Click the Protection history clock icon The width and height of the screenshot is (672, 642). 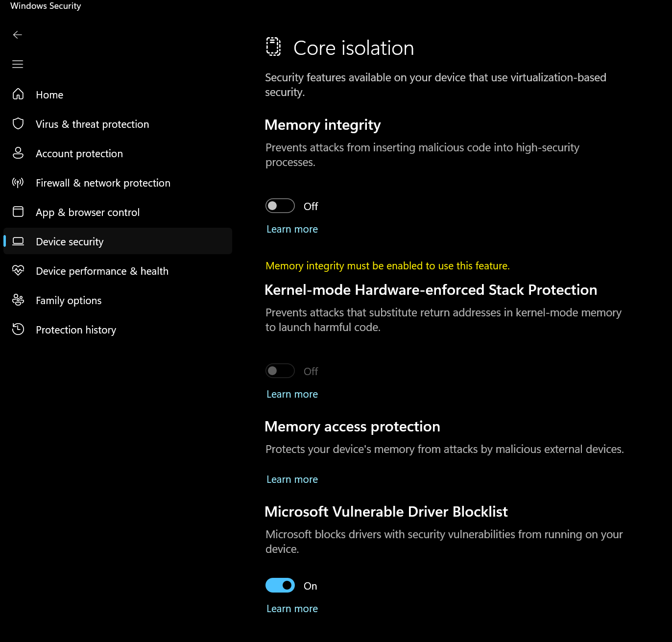pos(18,330)
